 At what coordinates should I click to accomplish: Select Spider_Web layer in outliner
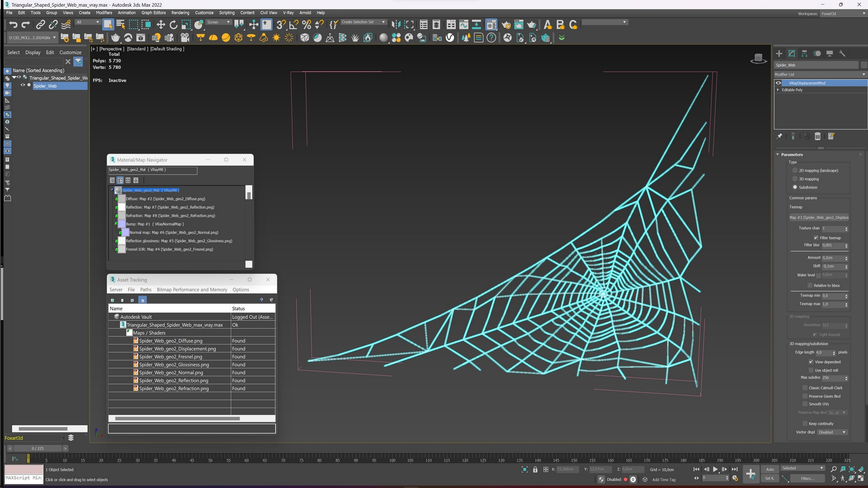tap(45, 86)
